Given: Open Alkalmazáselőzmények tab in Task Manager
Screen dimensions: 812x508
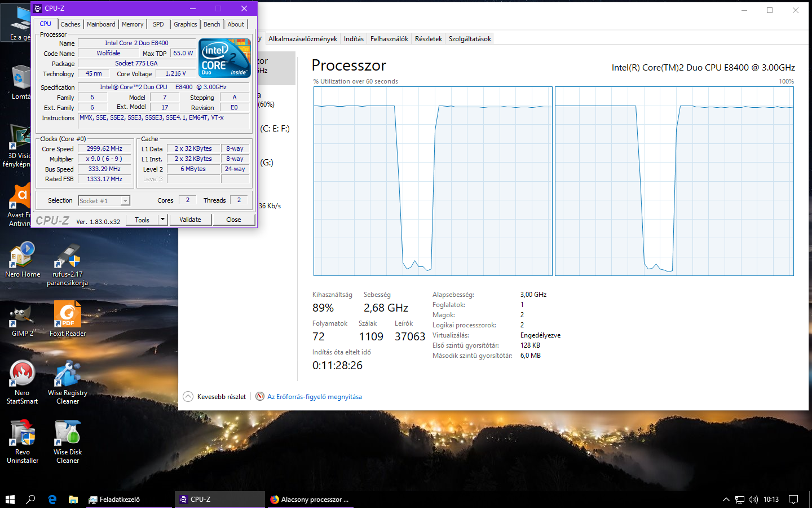Looking at the screenshot, I should tap(303, 39).
